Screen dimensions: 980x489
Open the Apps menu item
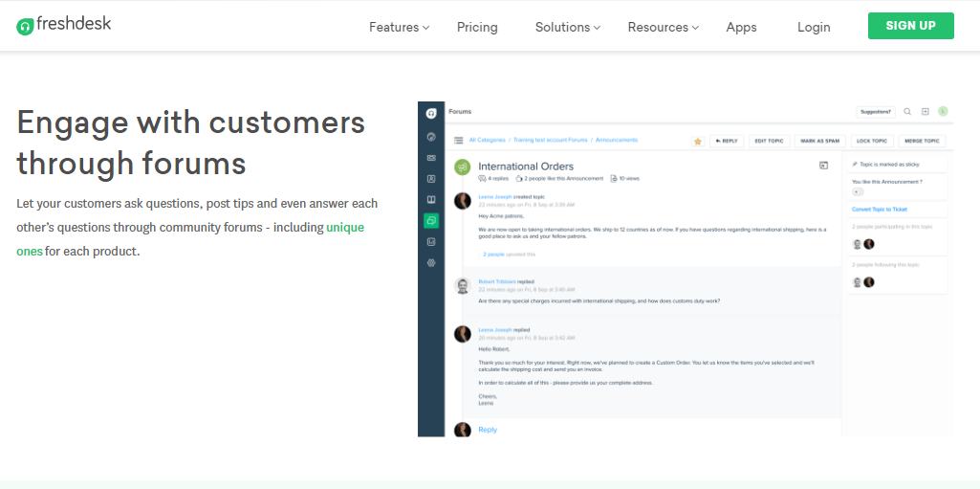tap(741, 28)
